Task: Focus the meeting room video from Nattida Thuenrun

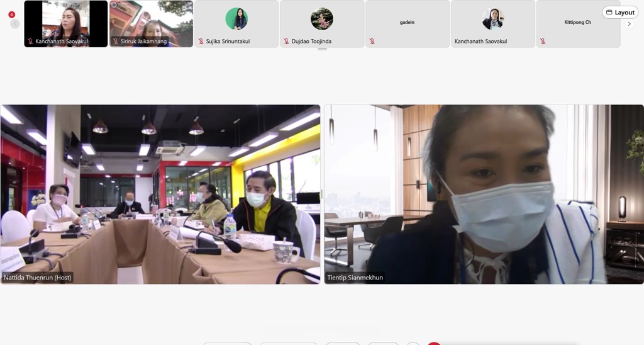Action: coord(160,189)
